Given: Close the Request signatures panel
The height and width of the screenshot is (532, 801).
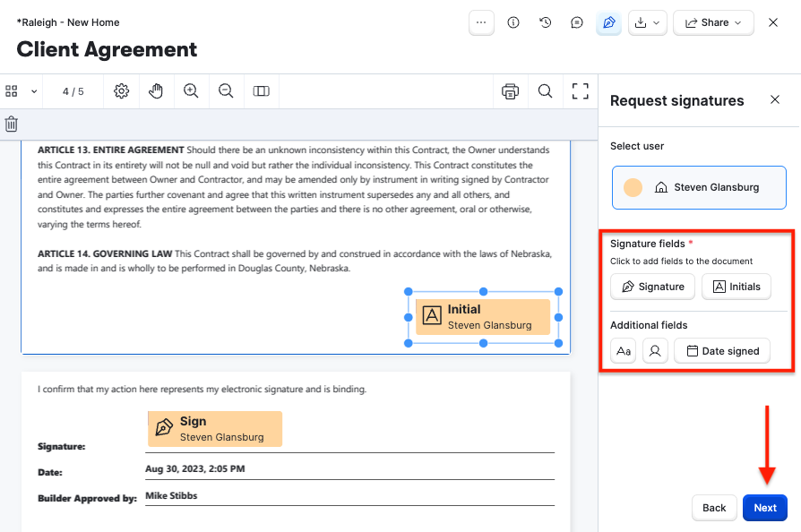Looking at the screenshot, I should pos(775,100).
